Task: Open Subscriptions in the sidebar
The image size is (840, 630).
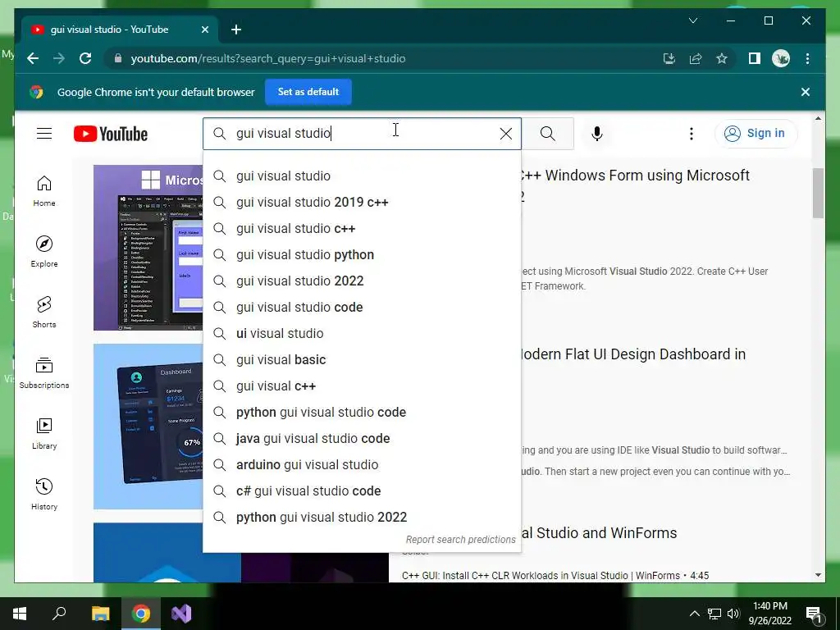Action: pos(44,373)
